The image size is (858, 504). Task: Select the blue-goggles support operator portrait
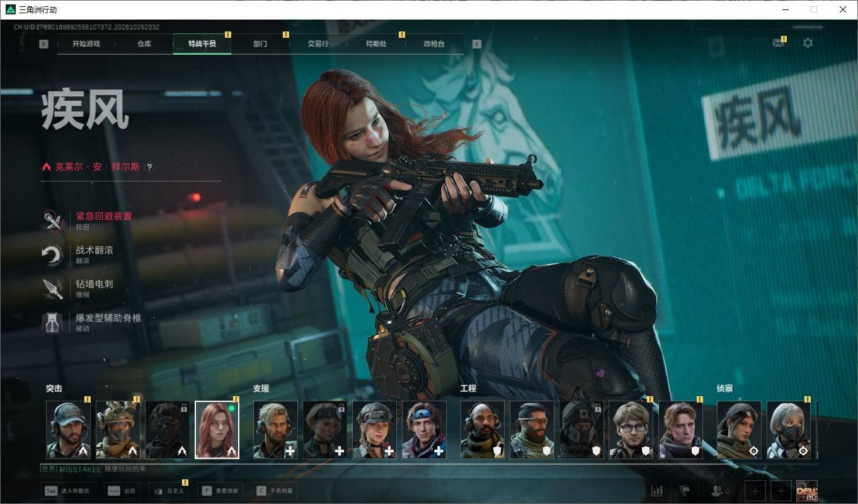click(x=424, y=430)
